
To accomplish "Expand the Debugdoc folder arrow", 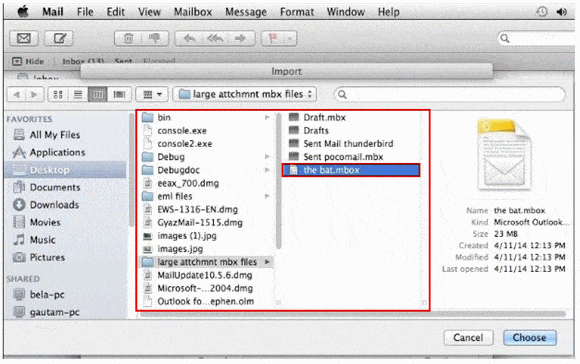I will click(267, 170).
